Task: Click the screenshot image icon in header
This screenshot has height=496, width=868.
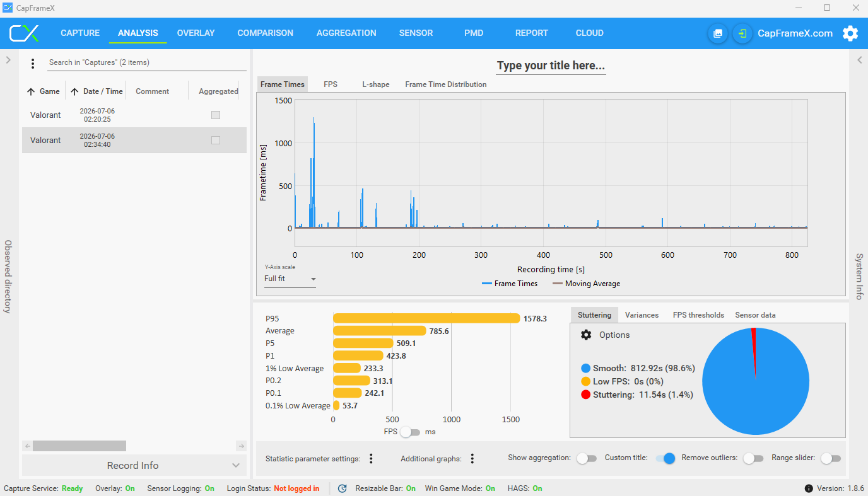Action: click(x=718, y=33)
